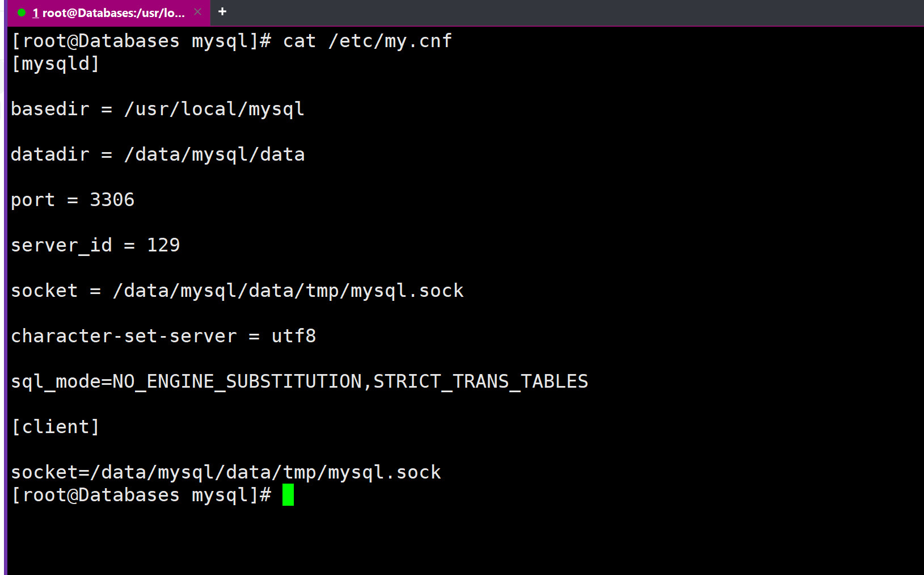The height and width of the screenshot is (575, 924).
Task: Click the basedir = /usr/local/mysql line
Action: (158, 109)
